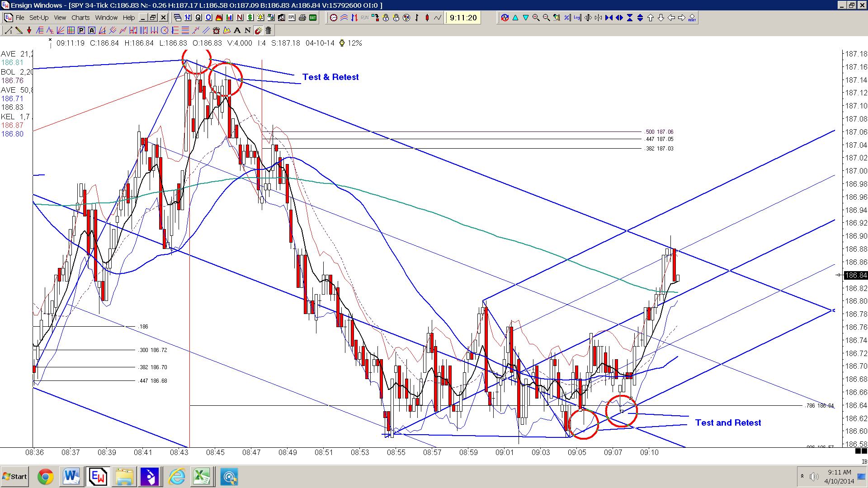
Task: Click the RUN toolbar button
Action: coord(364,18)
